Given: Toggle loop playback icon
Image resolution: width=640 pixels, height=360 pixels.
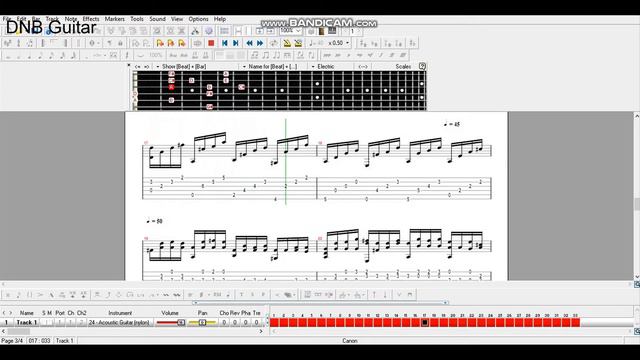Looking at the screenshot, I should pyautogui.click(x=273, y=43).
